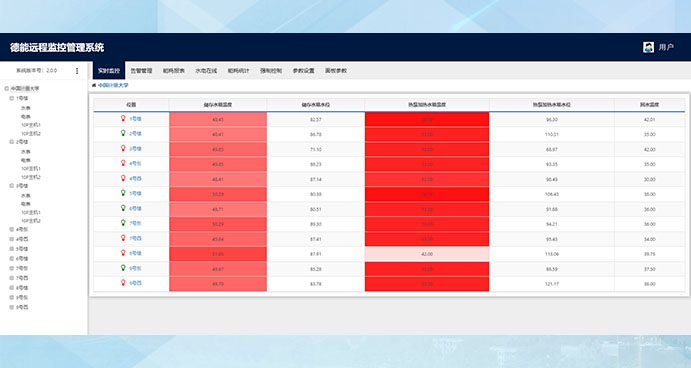The width and height of the screenshot is (691, 368).
Task: Open the three-dot menu beside system version
Action: pos(77,71)
